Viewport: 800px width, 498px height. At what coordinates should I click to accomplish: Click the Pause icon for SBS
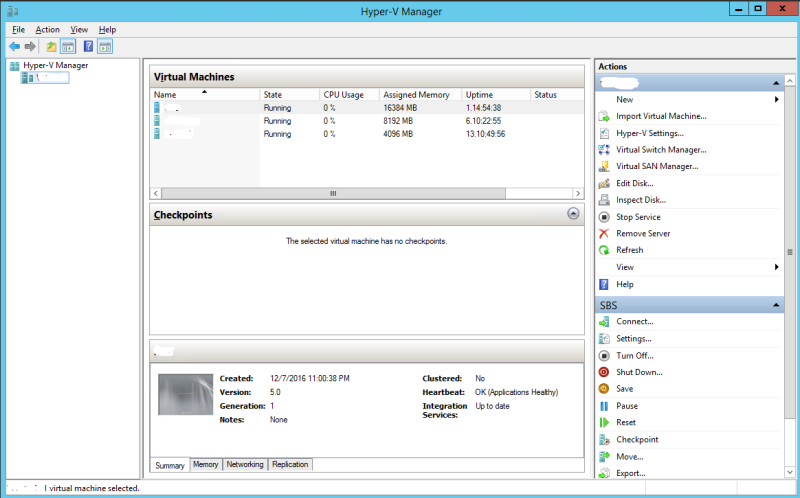[604, 406]
